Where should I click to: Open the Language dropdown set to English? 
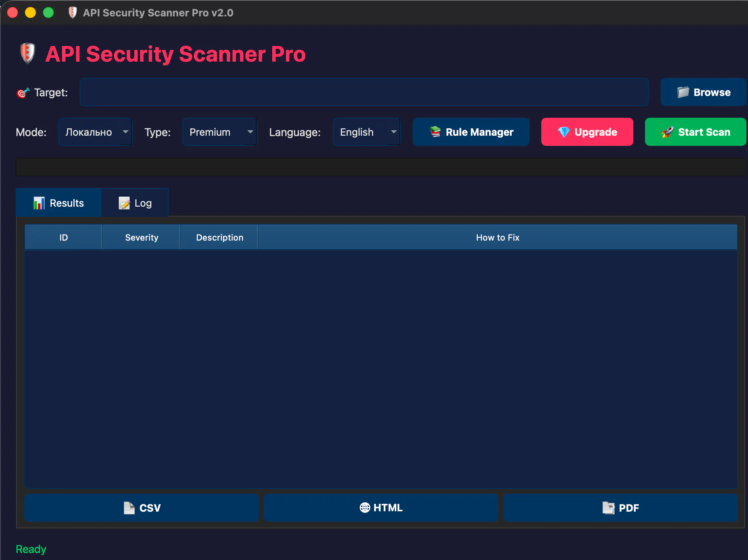(x=367, y=132)
